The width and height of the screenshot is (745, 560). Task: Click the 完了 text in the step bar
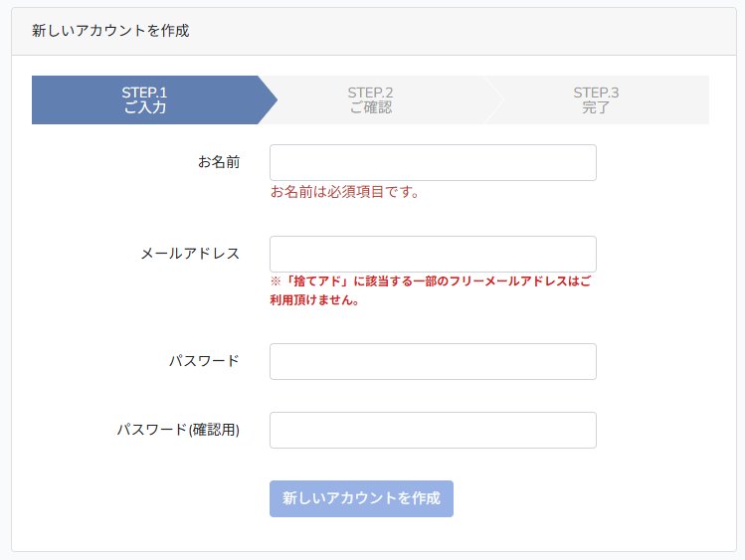tap(596, 107)
